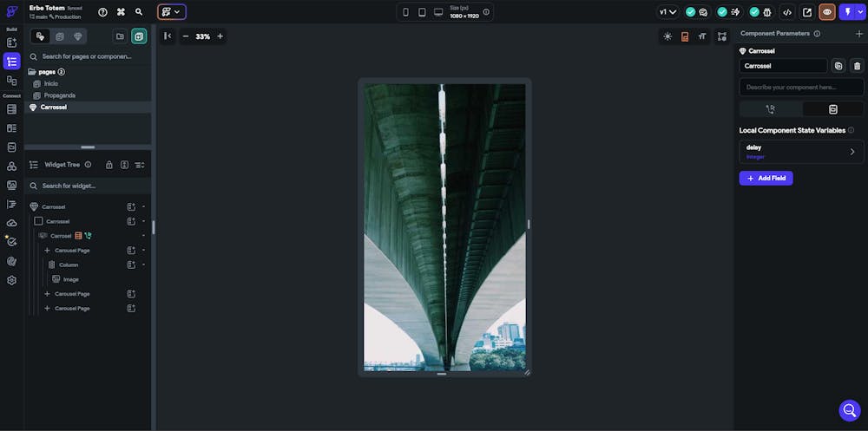Viewport: 868px width, 431px height.
Task: Switch canvas to phone device view
Action: [405, 12]
